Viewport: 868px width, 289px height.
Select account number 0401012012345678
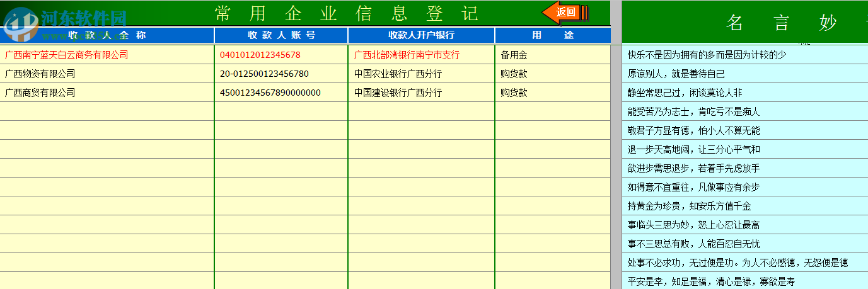[x=281, y=55]
